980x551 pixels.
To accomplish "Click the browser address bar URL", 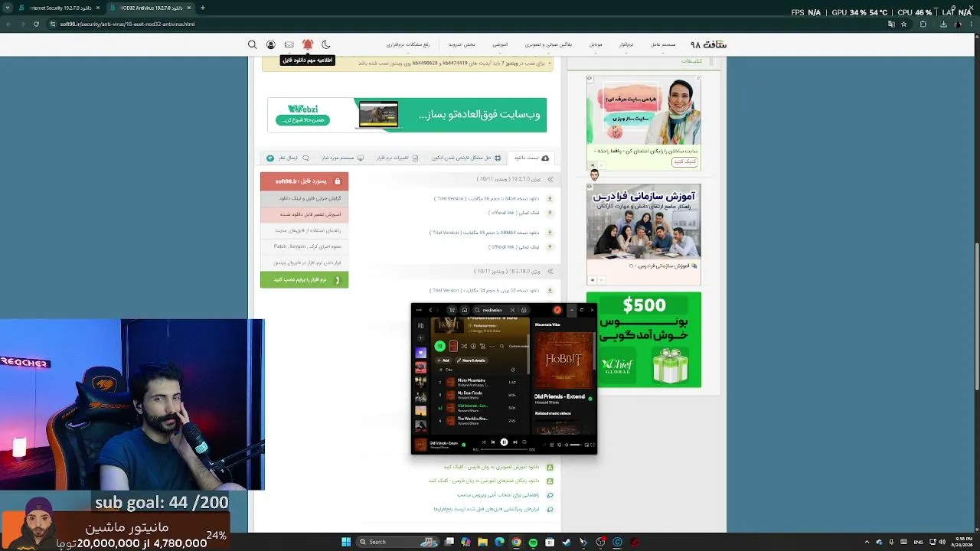I will pos(127,24).
